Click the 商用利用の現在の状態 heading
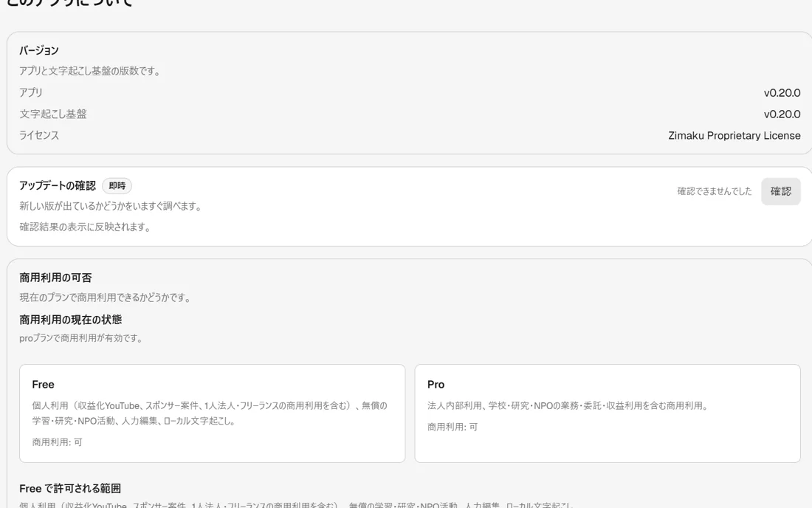 click(70, 320)
